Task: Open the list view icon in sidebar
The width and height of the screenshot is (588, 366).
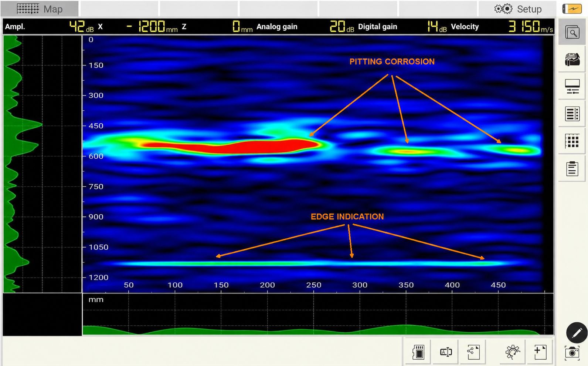Action: pos(572,114)
